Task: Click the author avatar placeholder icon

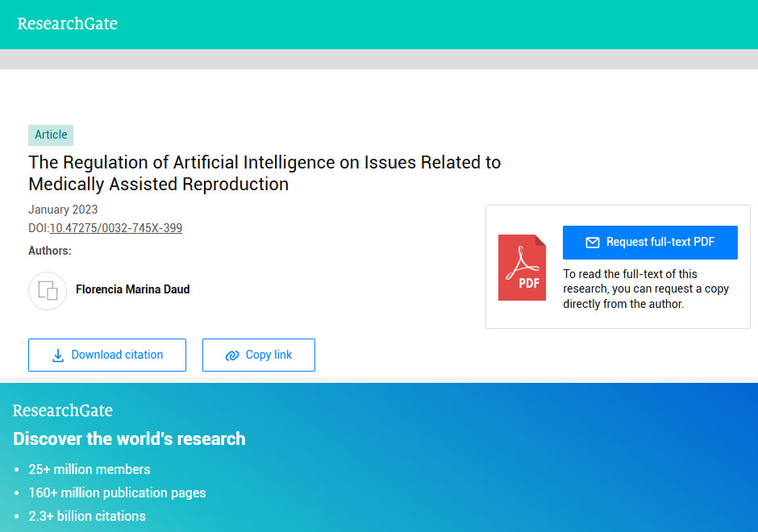Action: pyautogui.click(x=48, y=290)
